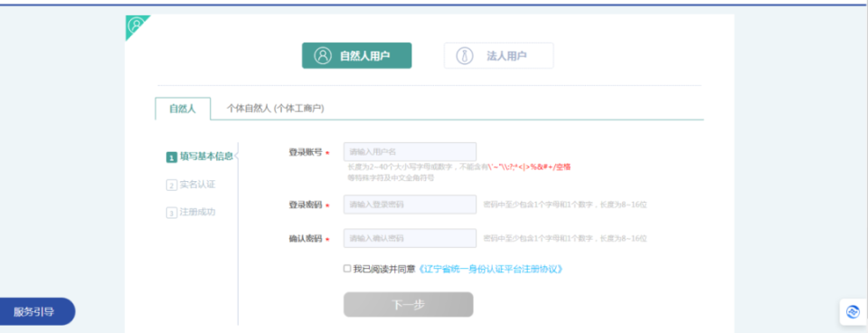
Task: Click the 下一步 next step button
Action: tap(409, 305)
